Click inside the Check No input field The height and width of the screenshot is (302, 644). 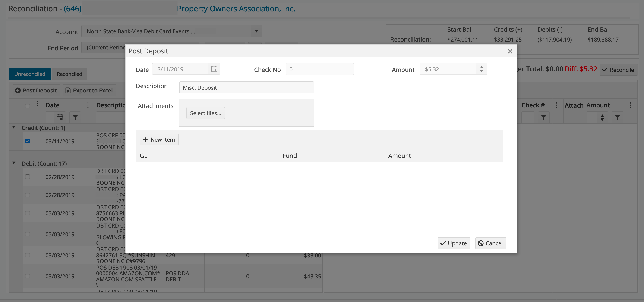(319, 69)
